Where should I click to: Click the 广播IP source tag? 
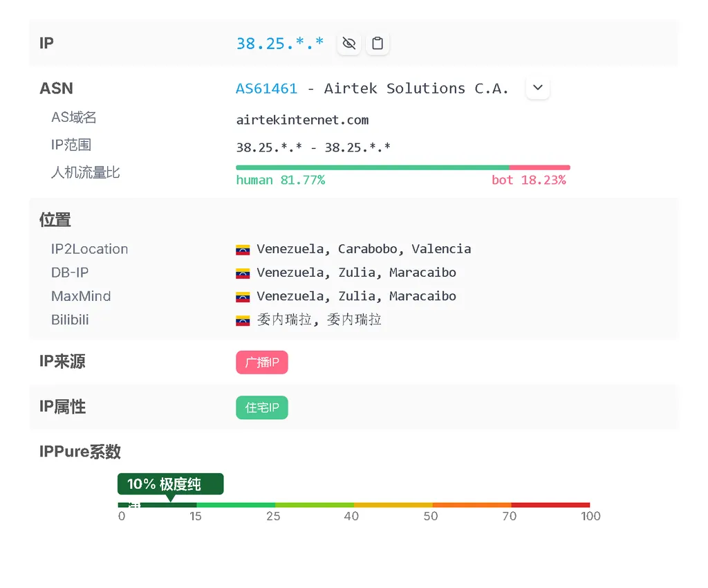click(262, 362)
